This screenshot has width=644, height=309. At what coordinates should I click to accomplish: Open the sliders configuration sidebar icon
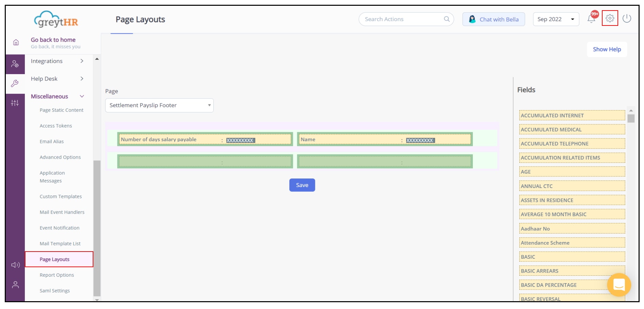click(x=15, y=103)
